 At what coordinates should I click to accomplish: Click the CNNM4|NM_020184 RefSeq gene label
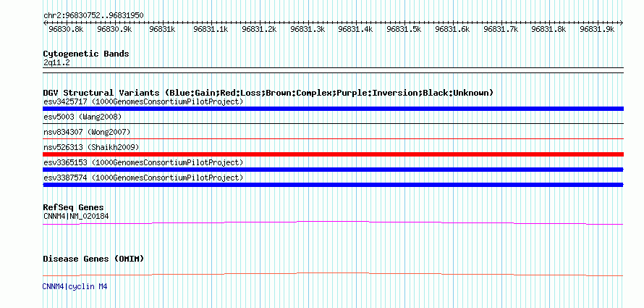[x=76, y=216]
